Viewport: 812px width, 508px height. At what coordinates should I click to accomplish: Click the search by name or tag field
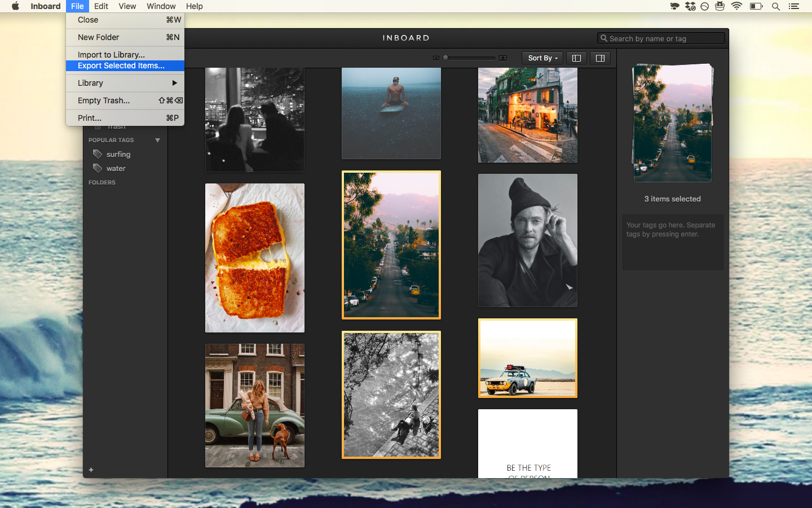click(661, 38)
